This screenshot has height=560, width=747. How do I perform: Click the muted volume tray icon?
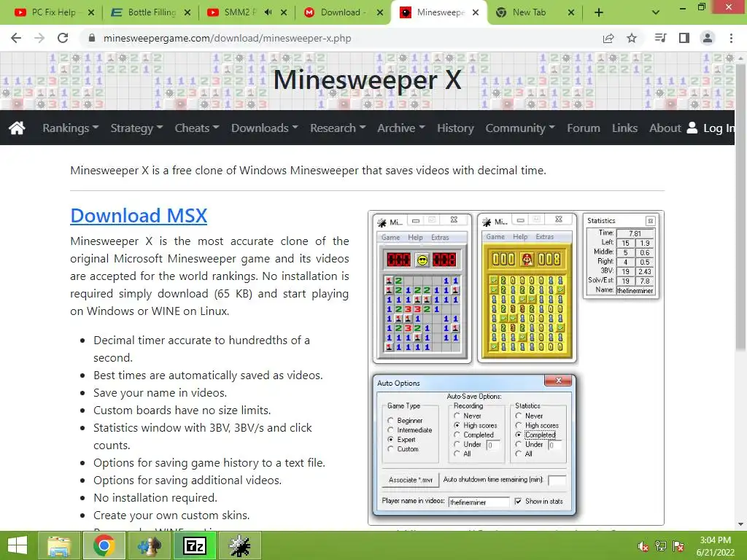point(643,547)
